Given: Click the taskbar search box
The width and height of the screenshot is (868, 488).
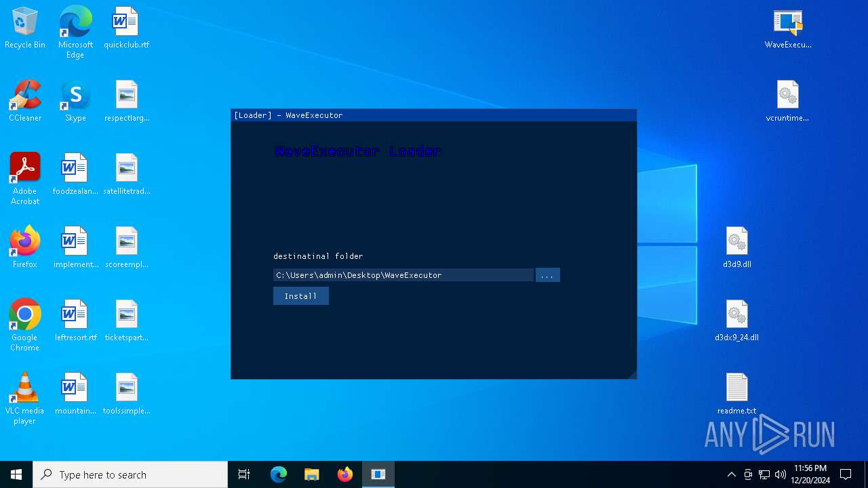Looking at the screenshot, I should [x=130, y=474].
